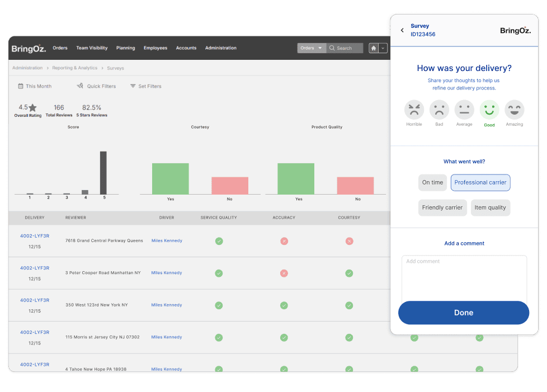Click service quality checkmark in 7618 Grand Central row
Screen dimensions: 547x392
click(219, 241)
